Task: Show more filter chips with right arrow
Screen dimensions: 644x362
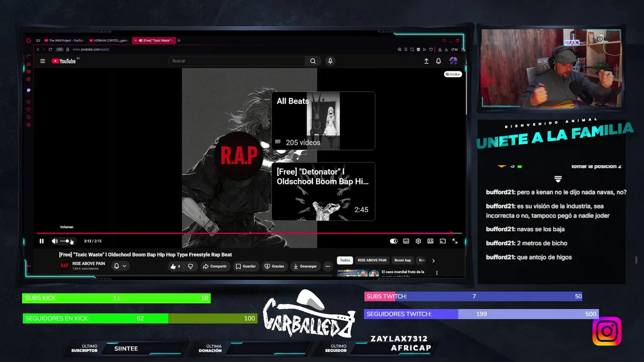Action: (433, 260)
